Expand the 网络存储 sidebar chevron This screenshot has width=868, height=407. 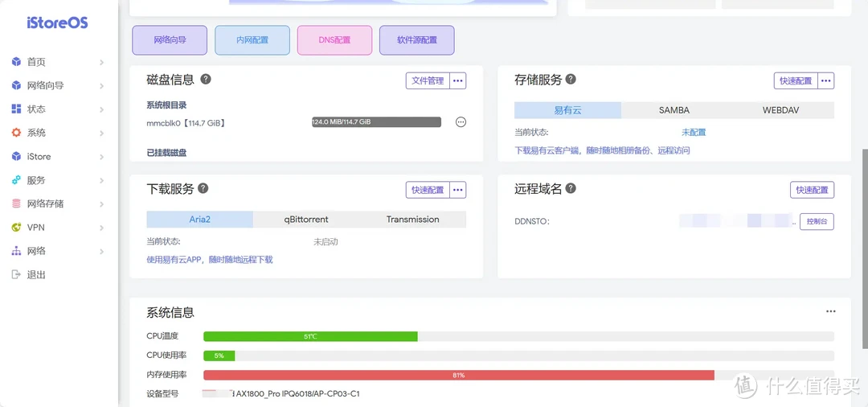pyautogui.click(x=101, y=204)
